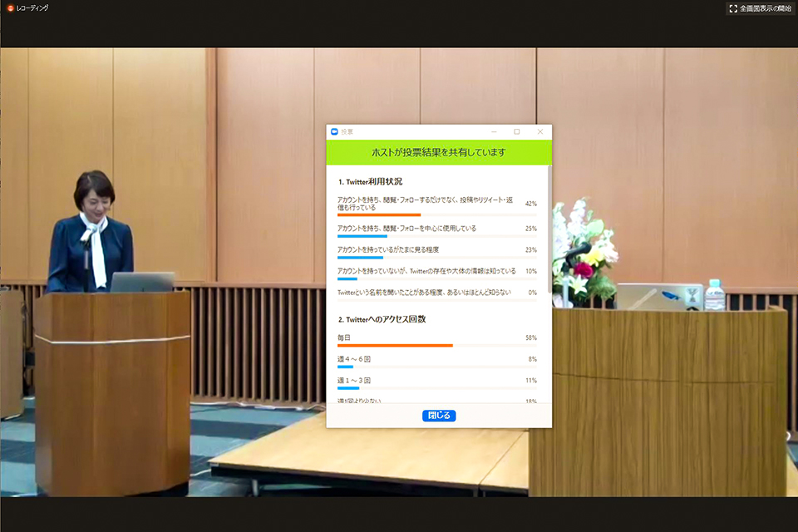798x532 pixels.
Task: Maximize the 投票 poll window
Action: point(516,131)
